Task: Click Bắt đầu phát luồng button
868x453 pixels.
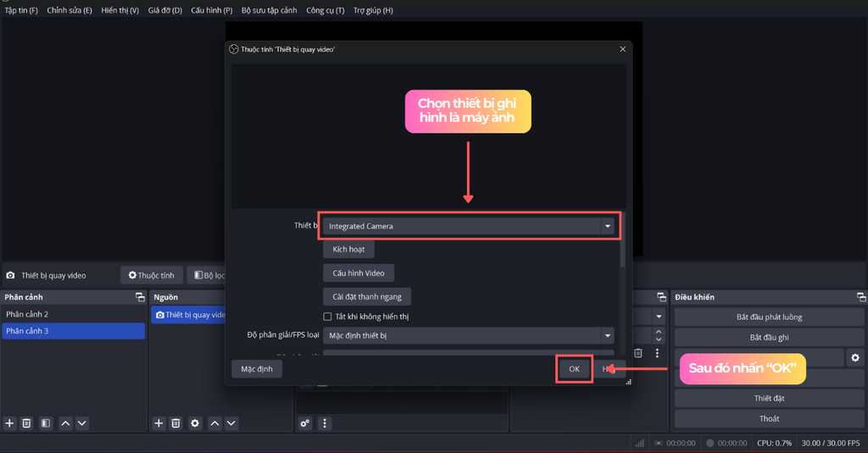Action: point(769,317)
